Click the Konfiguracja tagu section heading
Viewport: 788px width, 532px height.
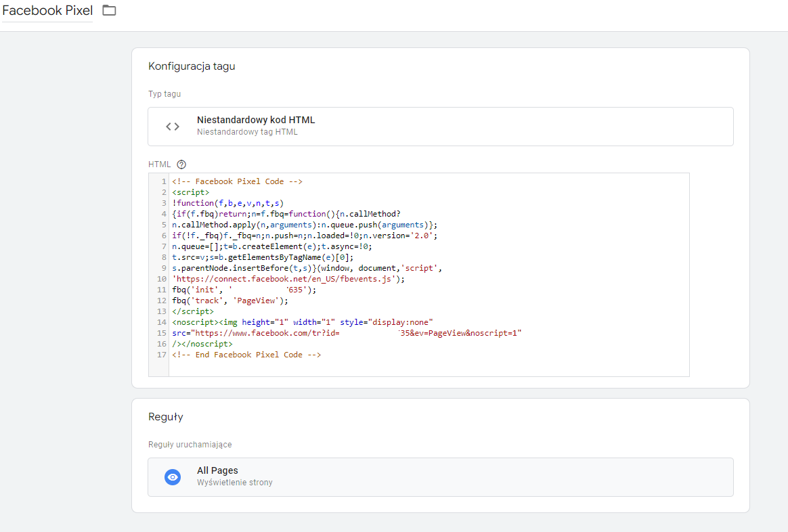click(192, 66)
